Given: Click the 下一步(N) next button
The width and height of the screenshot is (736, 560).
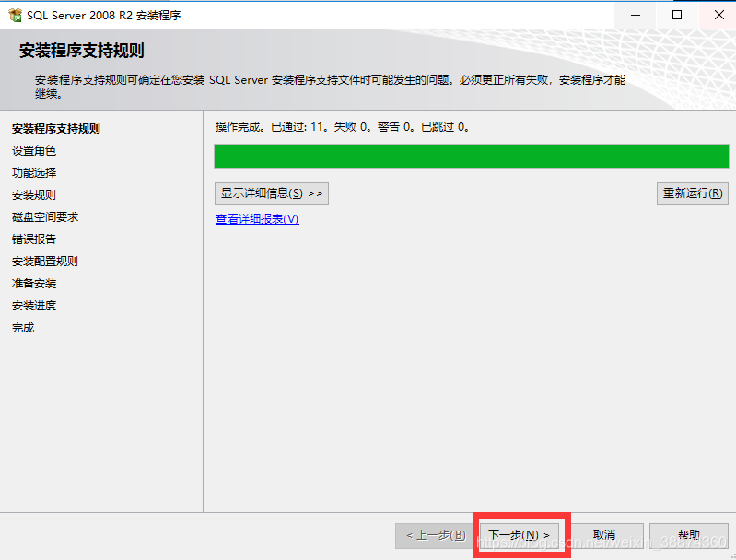Looking at the screenshot, I should [x=520, y=535].
